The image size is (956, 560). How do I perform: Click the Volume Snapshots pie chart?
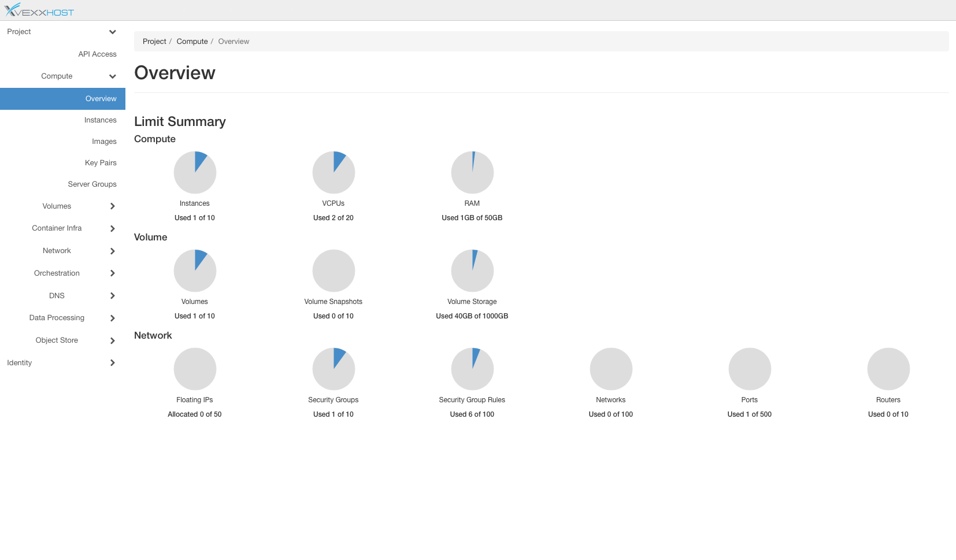pyautogui.click(x=334, y=270)
